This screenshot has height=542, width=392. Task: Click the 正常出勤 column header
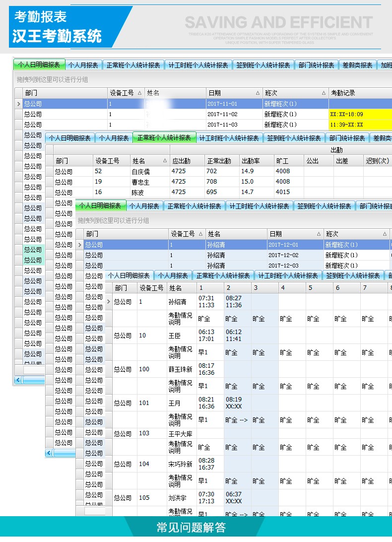point(222,161)
